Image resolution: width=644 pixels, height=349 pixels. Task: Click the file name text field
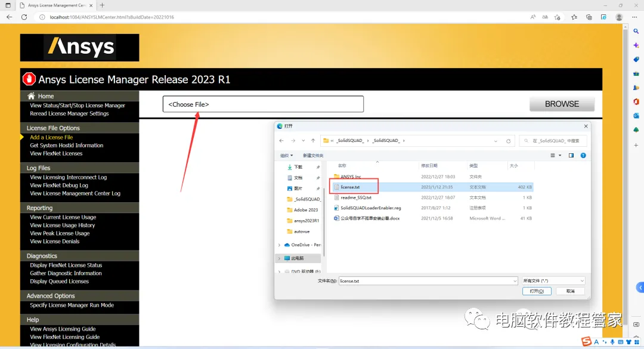point(426,281)
